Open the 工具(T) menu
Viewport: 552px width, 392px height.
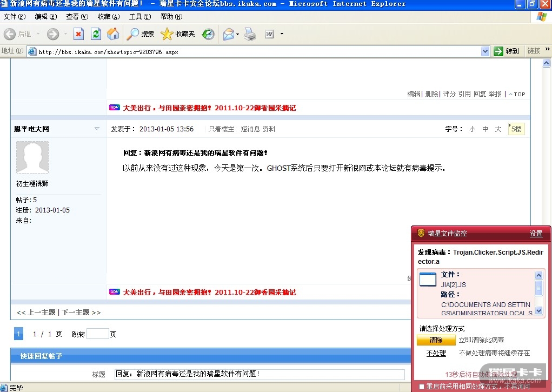140,17
